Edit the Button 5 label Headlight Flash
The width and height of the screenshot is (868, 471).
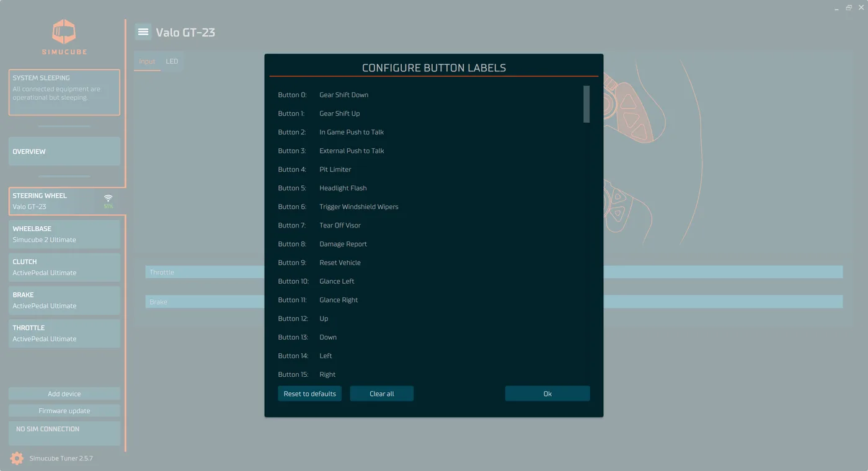(x=343, y=188)
